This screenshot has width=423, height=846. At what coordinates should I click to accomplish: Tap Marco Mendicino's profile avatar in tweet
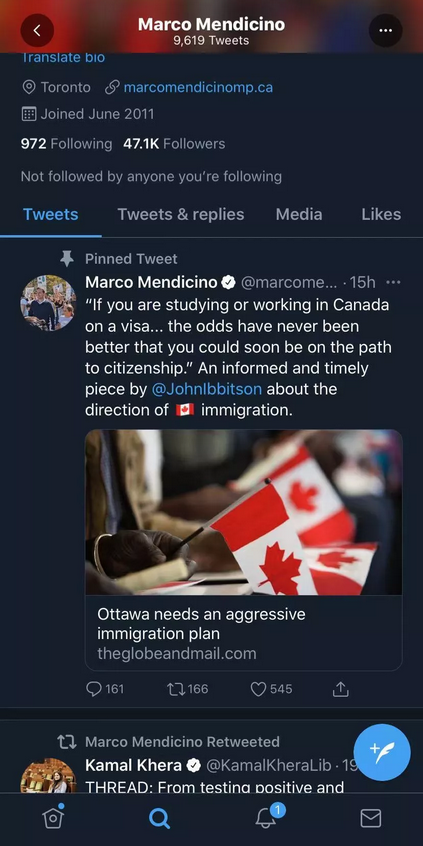[x=48, y=303]
